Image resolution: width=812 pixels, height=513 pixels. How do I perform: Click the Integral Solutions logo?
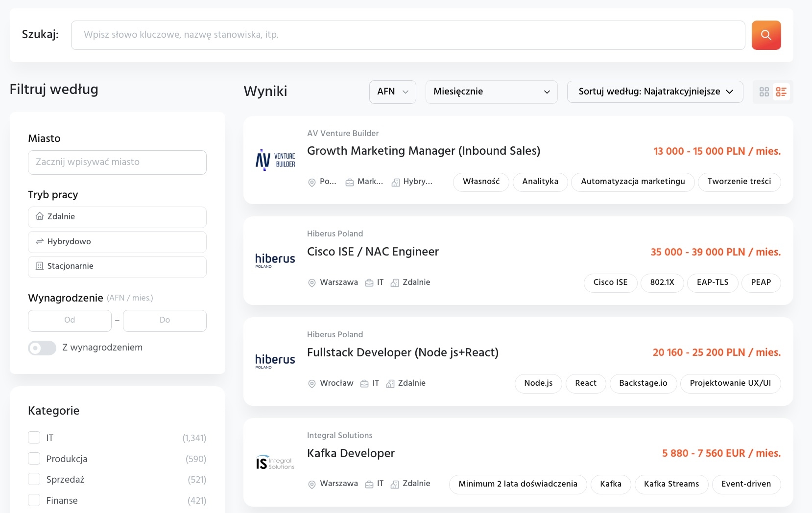click(x=275, y=463)
